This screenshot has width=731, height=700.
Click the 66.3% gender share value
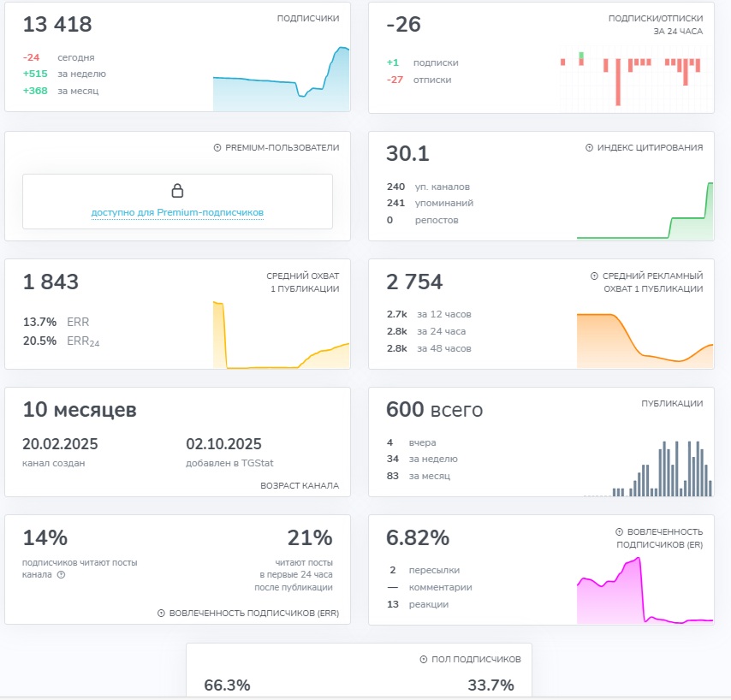tap(227, 685)
